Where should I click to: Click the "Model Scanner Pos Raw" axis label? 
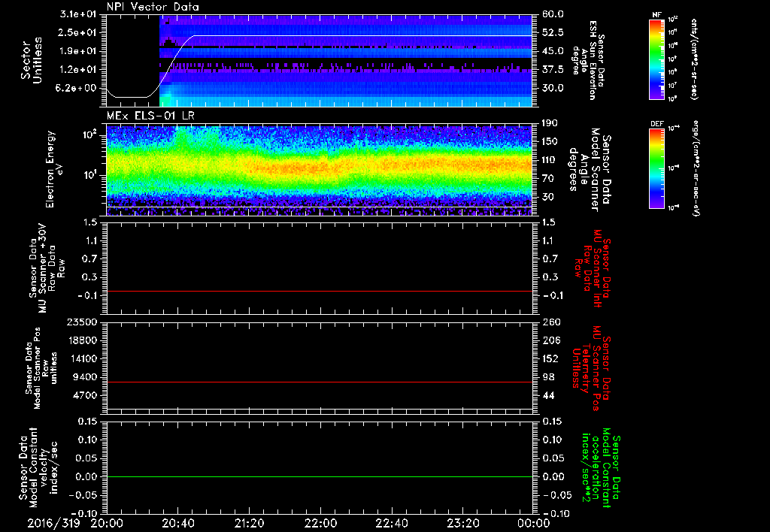tap(41, 368)
